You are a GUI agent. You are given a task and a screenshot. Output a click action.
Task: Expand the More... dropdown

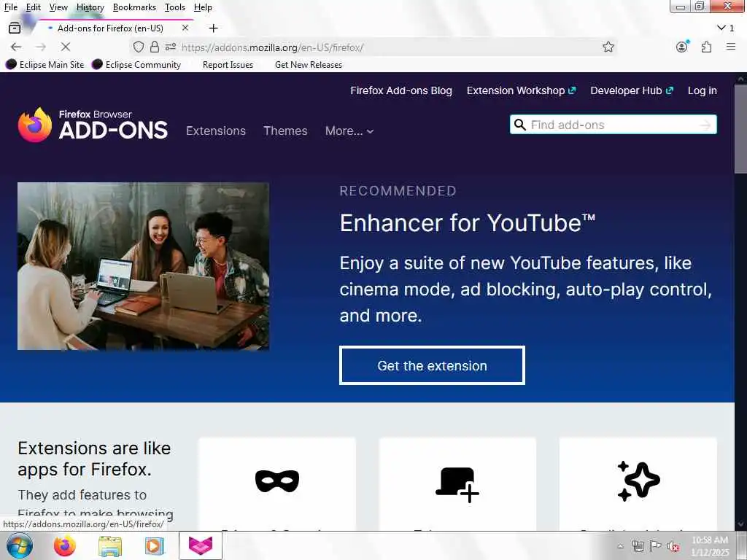[x=349, y=131]
